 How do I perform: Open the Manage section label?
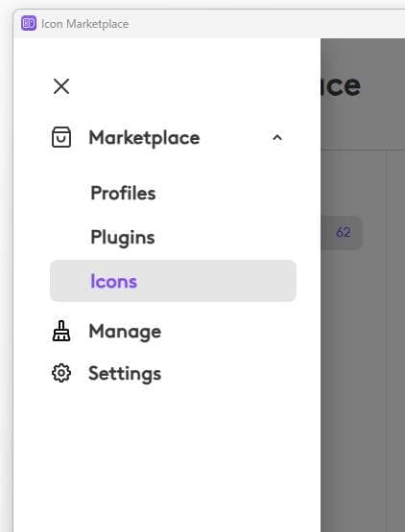pyautogui.click(x=125, y=331)
